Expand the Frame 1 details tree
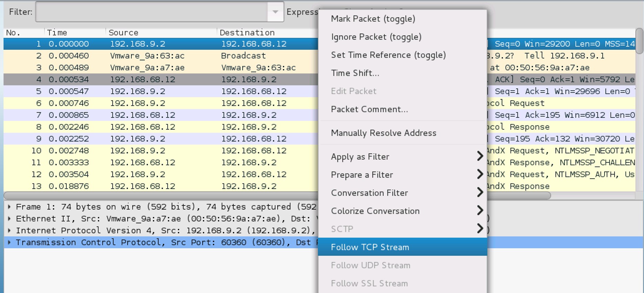The image size is (644, 293). 9,207
